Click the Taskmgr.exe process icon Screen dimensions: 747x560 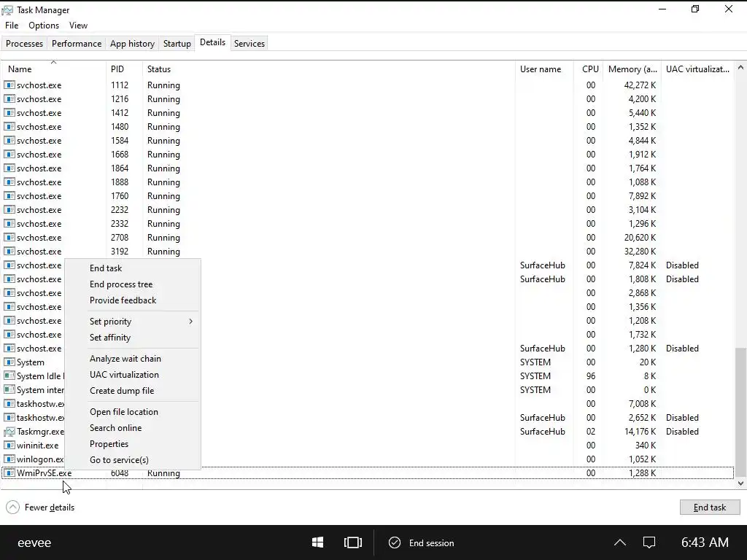tap(9, 432)
